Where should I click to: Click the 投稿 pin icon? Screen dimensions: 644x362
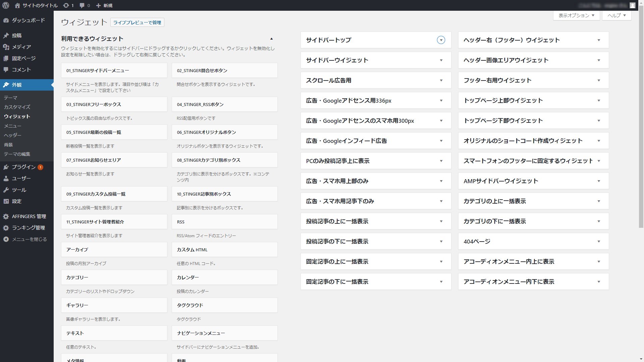tap(6, 36)
